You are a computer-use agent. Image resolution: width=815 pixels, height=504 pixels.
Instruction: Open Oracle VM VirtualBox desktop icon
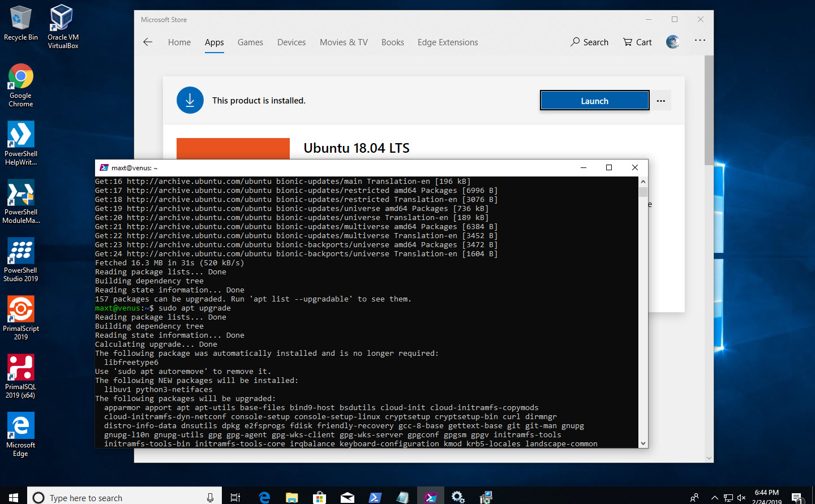click(x=63, y=27)
